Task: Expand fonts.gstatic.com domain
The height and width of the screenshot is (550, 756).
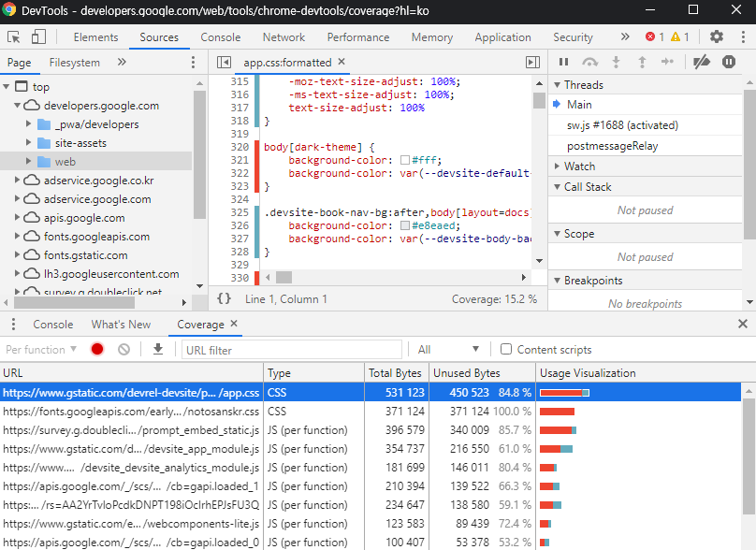Action: click(x=18, y=254)
